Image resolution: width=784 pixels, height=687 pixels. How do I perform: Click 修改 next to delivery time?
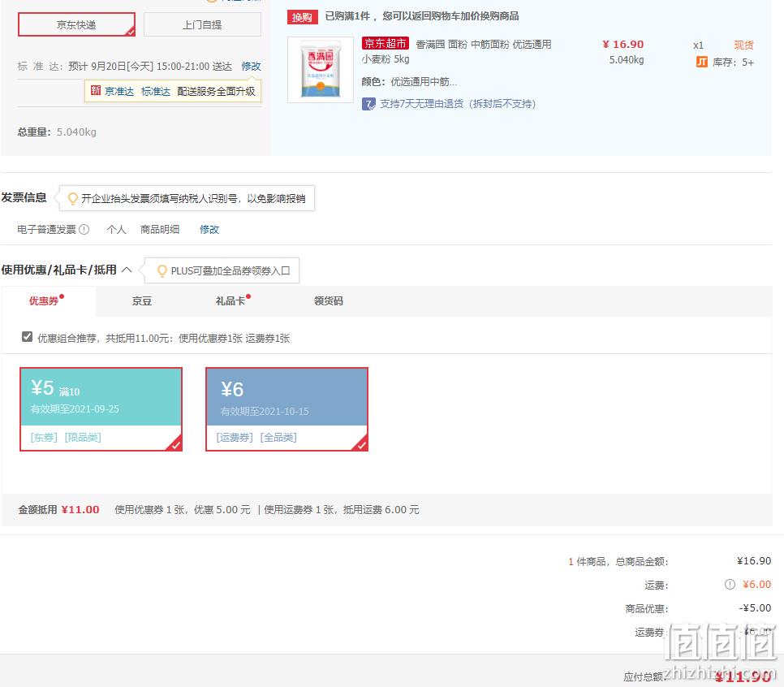(251, 66)
